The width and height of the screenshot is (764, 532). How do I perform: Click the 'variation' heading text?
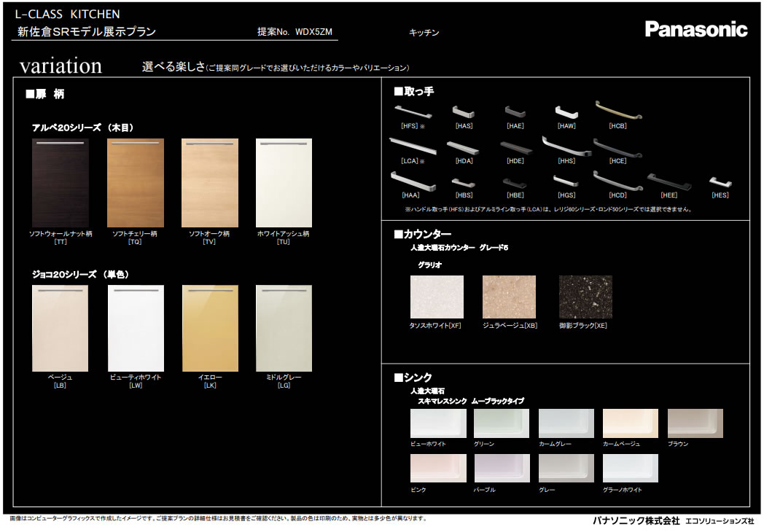click(61, 66)
